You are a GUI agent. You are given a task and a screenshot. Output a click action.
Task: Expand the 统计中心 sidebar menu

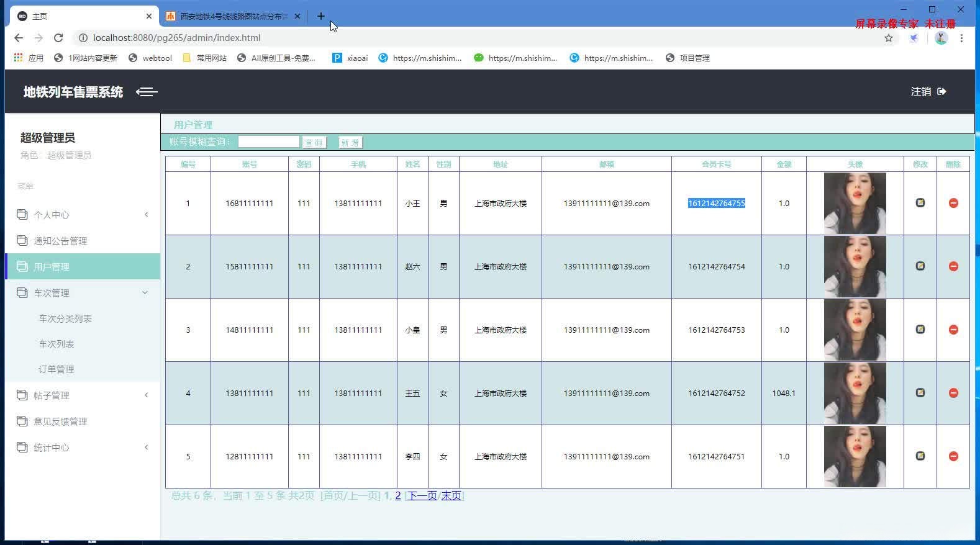coord(83,448)
